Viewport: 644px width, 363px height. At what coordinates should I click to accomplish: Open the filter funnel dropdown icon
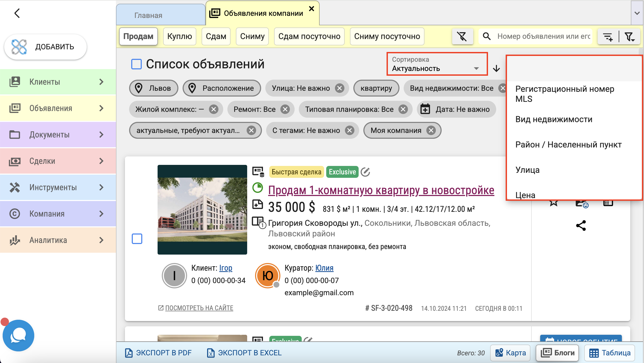(630, 37)
